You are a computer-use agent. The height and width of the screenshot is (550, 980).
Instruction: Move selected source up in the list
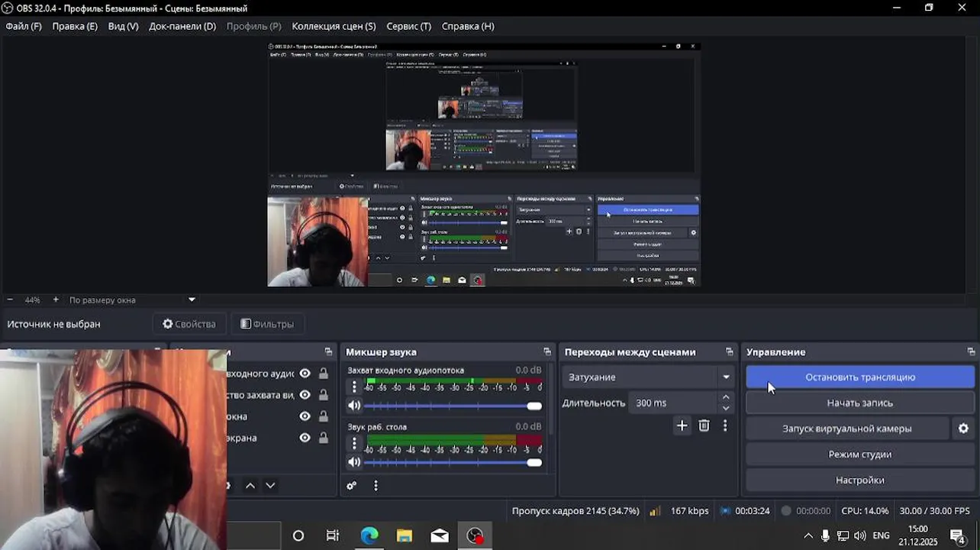[x=250, y=486]
